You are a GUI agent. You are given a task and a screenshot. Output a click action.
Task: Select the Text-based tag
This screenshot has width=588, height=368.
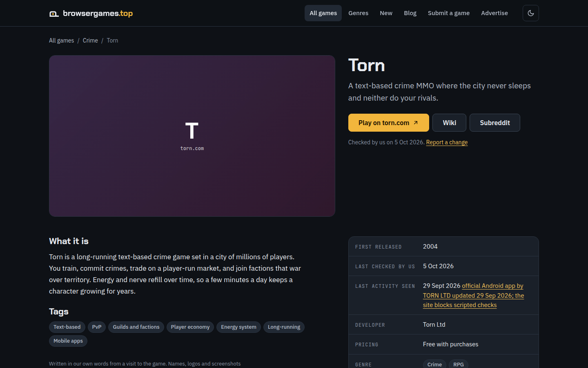tap(67, 327)
